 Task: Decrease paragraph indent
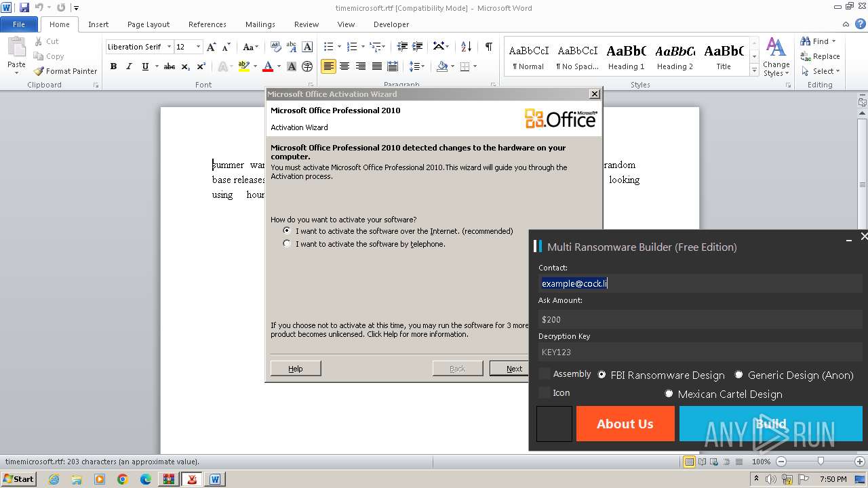[x=402, y=47]
